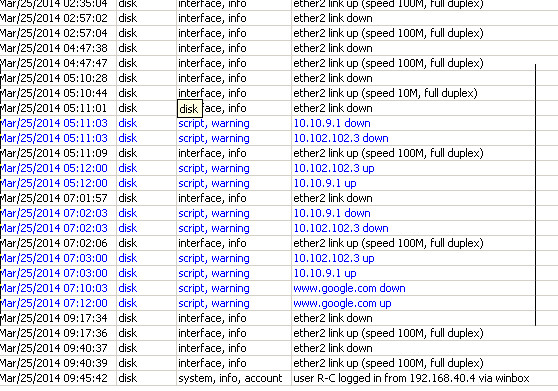This screenshot has width=558, height=391.
Task: Click the system, info, account topic cell
Action: pos(230,378)
